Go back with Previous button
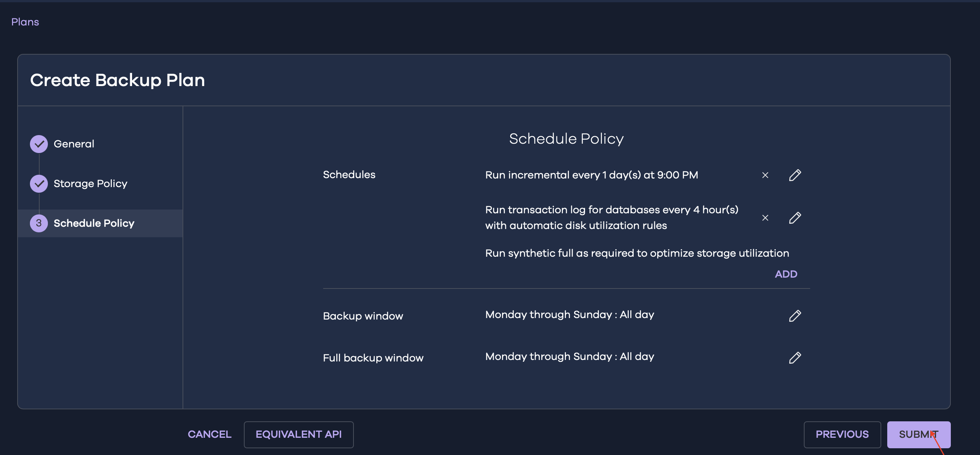 click(x=842, y=434)
